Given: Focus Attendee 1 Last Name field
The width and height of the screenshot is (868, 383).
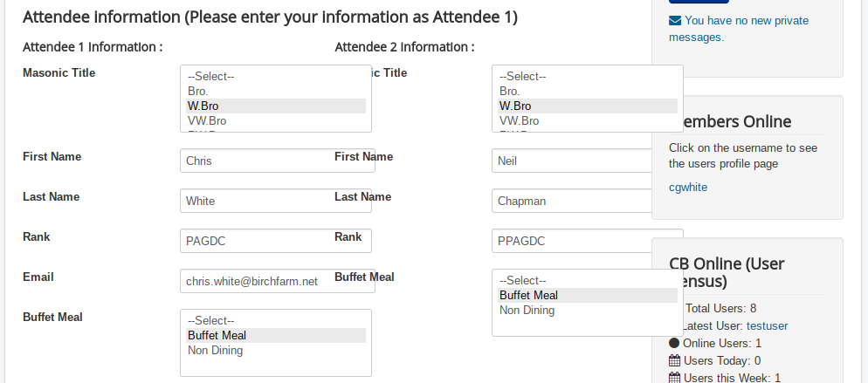Looking at the screenshot, I should (x=277, y=201).
